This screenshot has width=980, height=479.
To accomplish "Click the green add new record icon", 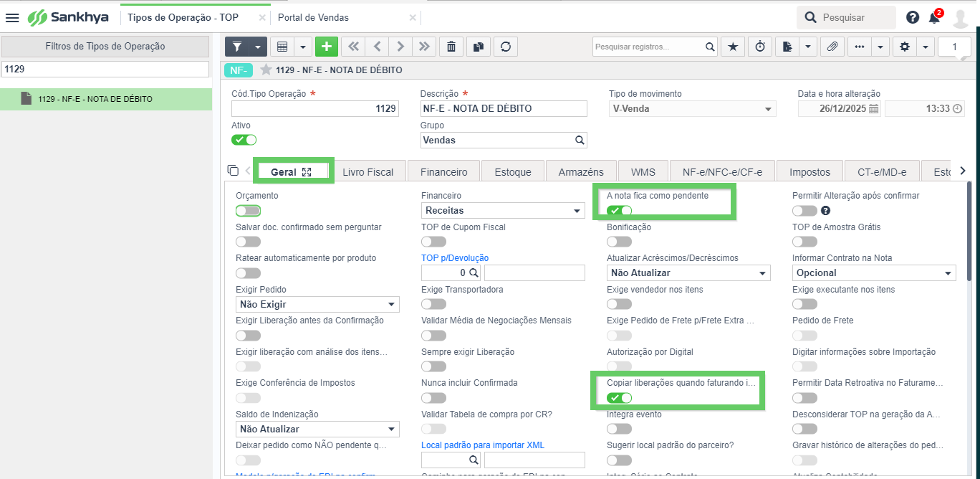I will pos(327,47).
